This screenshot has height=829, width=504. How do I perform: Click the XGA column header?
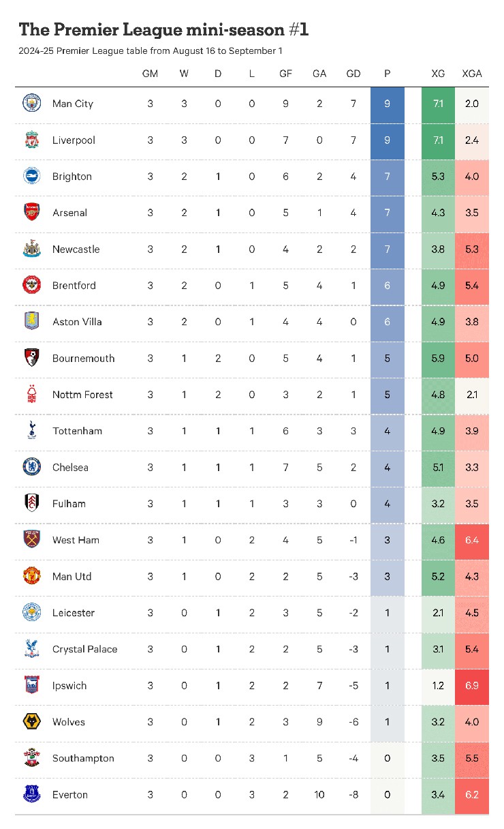tap(471, 74)
